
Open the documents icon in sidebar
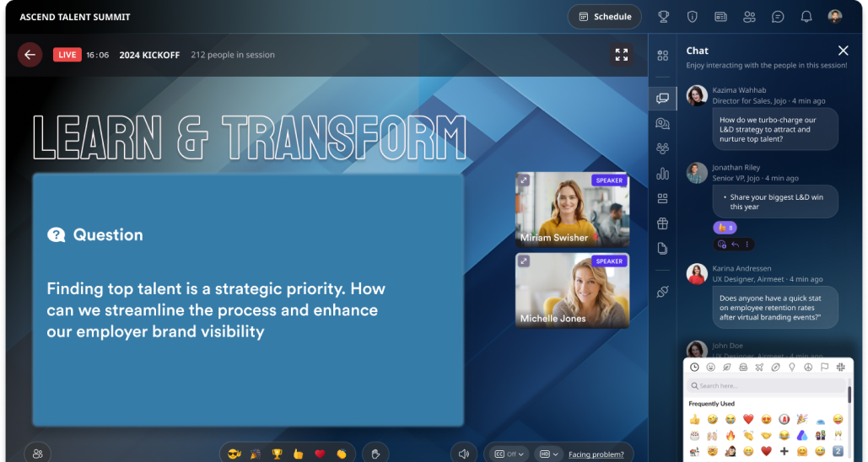click(663, 249)
